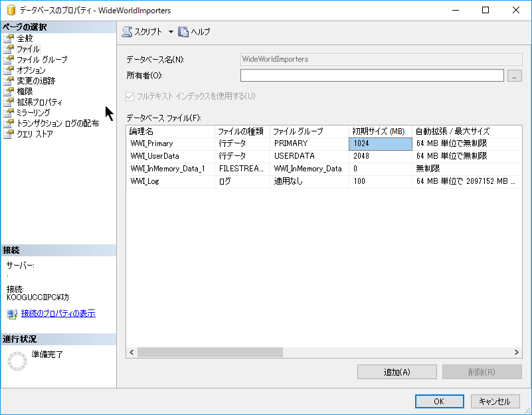This screenshot has height=415, width=532.
Task: Click the USERDATA filegroup cell
Action: (x=310, y=156)
